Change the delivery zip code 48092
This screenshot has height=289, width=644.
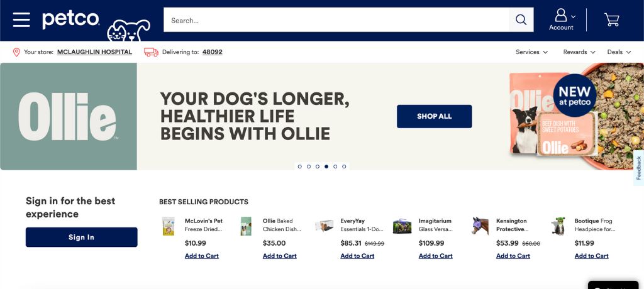click(213, 52)
